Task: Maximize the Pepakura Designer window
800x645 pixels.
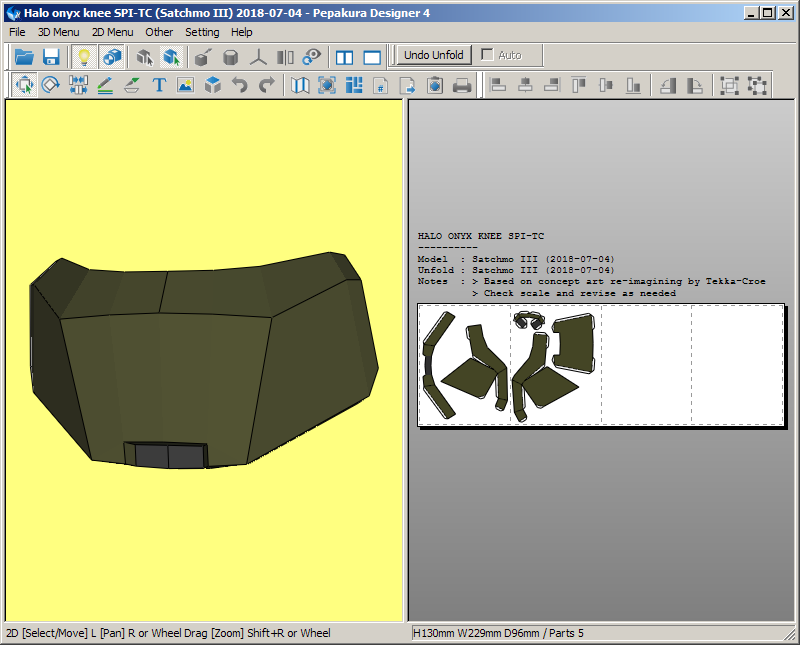Action: coord(768,13)
